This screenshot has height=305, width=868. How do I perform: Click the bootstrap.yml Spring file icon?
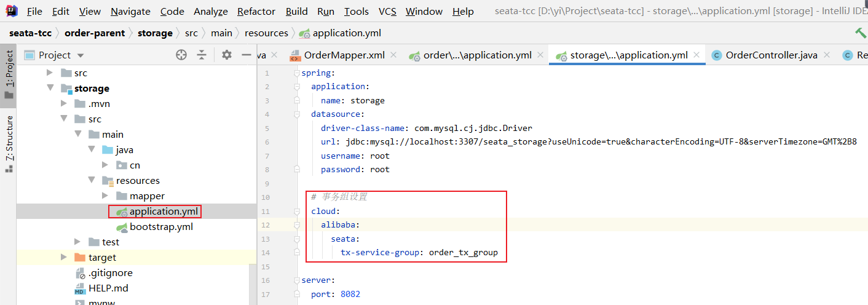click(x=122, y=227)
